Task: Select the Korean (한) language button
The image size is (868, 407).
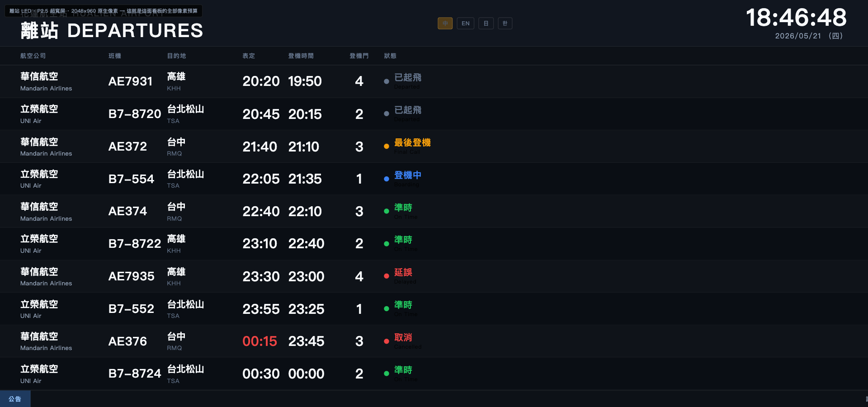Action: [505, 24]
